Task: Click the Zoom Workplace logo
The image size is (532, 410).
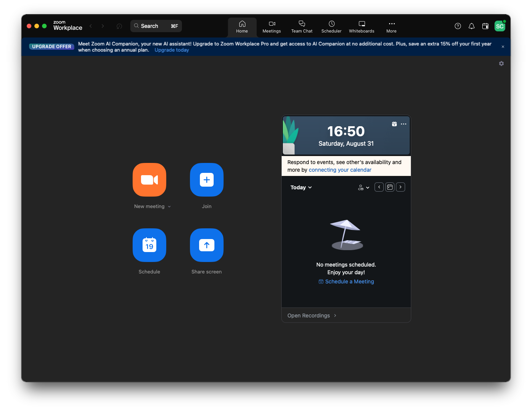Action: (x=68, y=26)
